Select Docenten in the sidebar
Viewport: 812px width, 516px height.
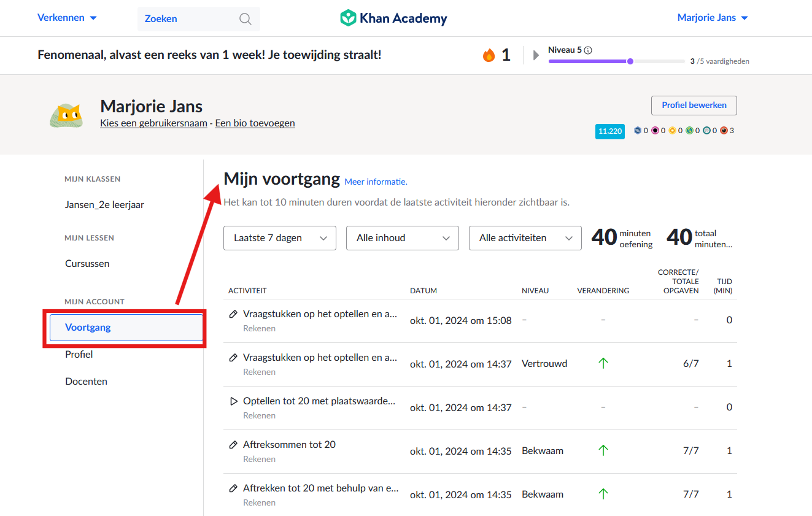[x=86, y=382]
